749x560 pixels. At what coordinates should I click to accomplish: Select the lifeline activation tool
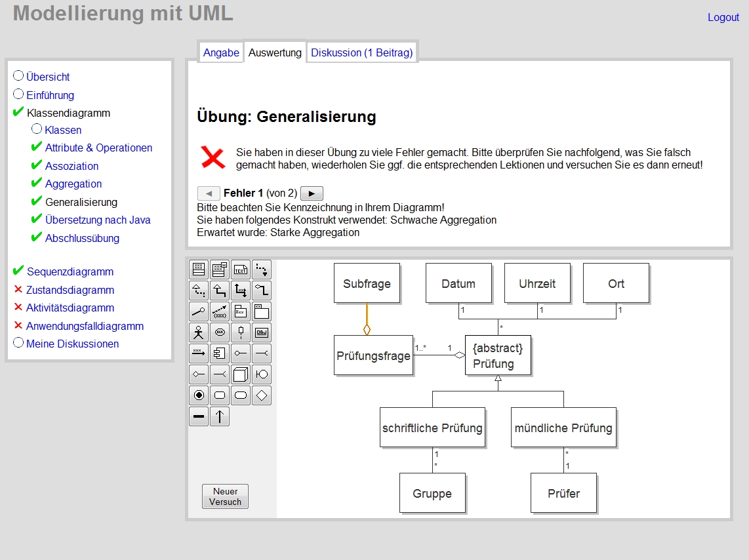point(241,332)
